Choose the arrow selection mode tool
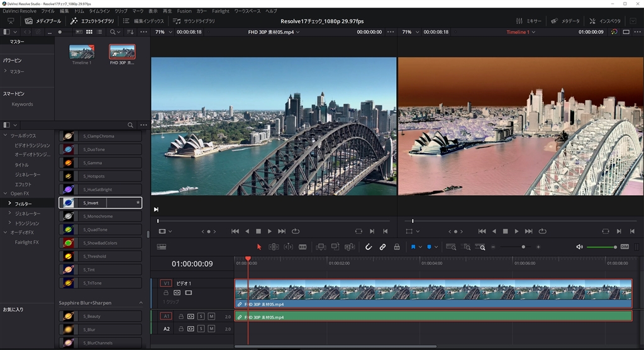This screenshot has width=644, height=350. tap(259, 247)
